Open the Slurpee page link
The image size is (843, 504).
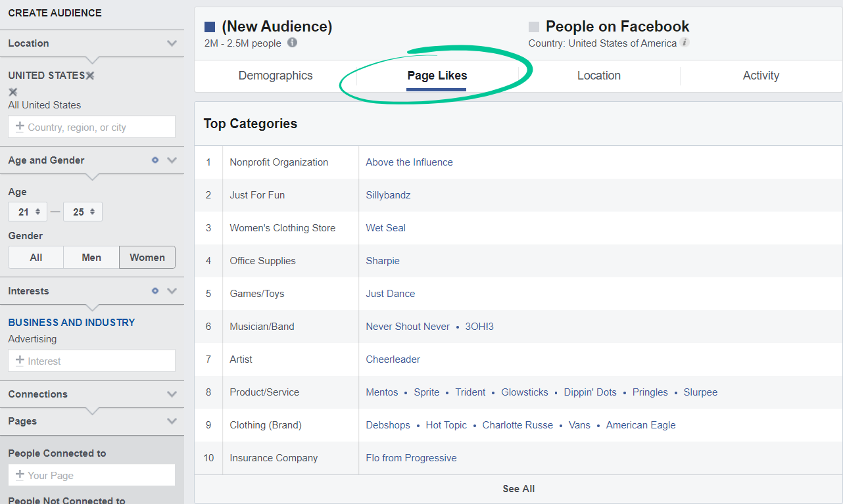coord(700,392)
